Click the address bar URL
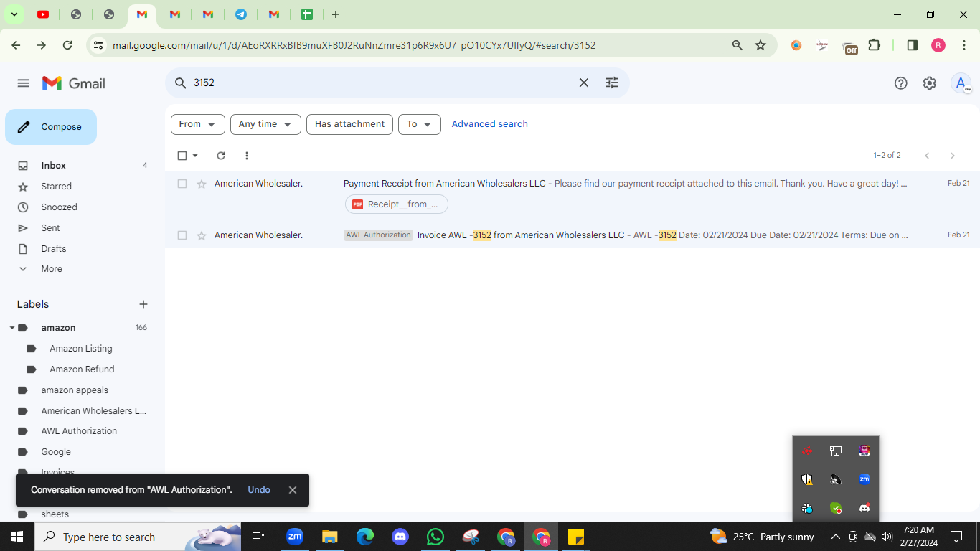Viewport: 980px width, 551px height. pos(354,45)
